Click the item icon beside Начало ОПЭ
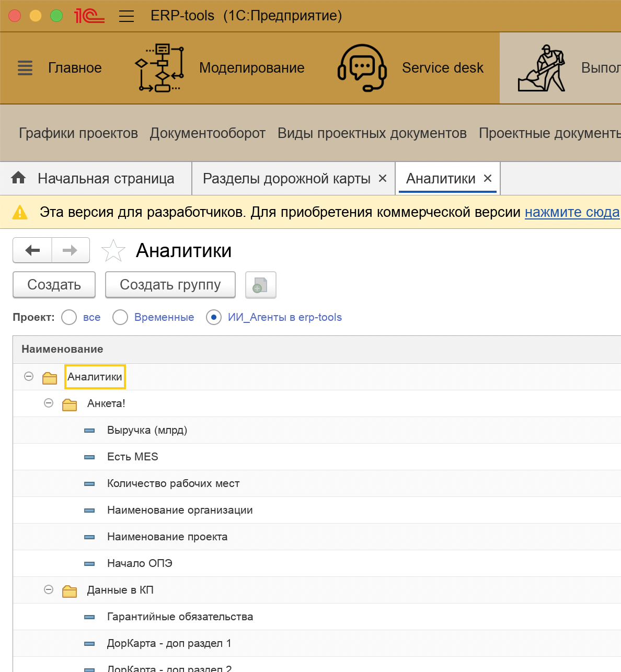The image size is (621, 672). pos(89,564)
